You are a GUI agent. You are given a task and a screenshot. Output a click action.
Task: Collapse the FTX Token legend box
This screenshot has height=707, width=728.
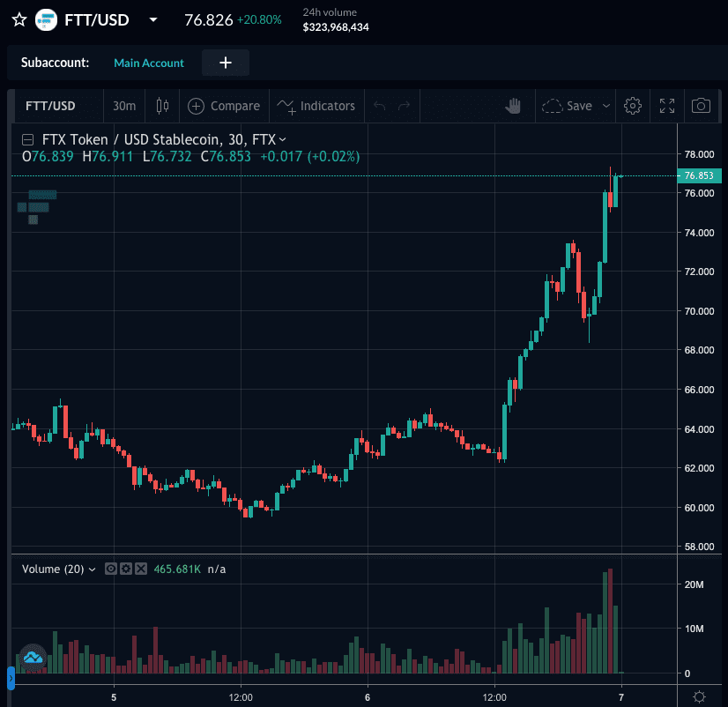28,139
